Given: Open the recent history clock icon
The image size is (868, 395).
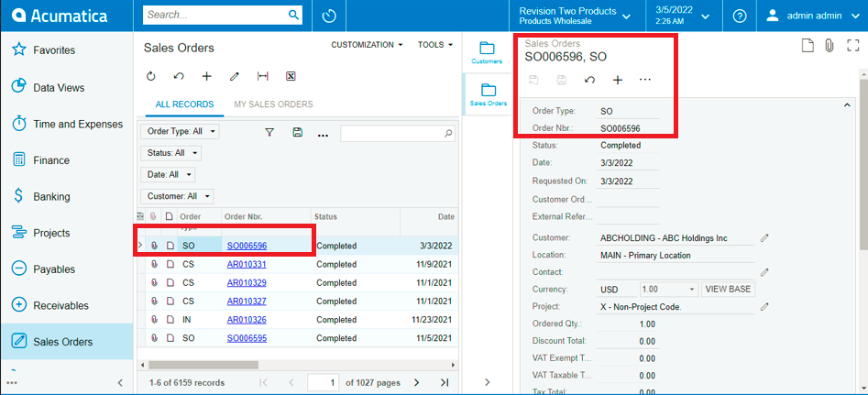Looking at the screenshot, I should 329,16.
